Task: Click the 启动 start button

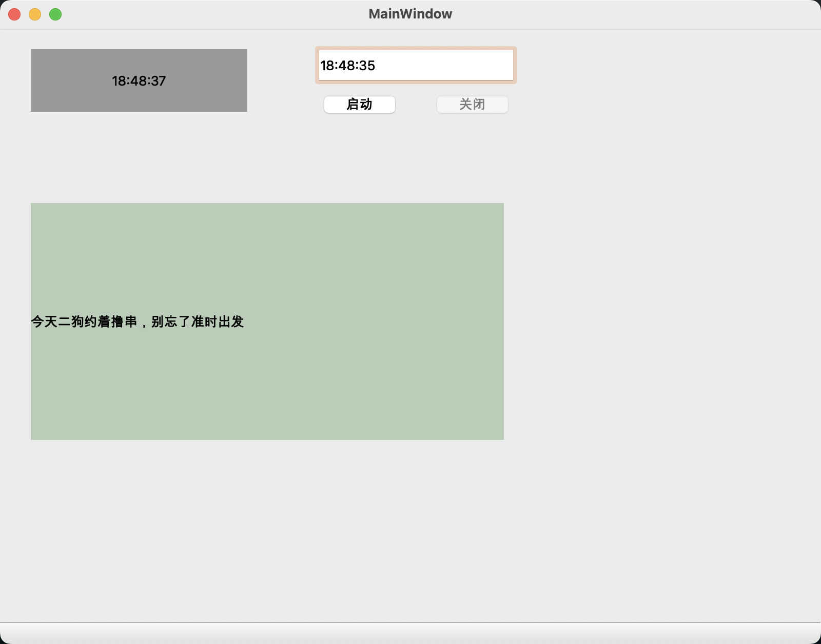Action: point(359,105)
